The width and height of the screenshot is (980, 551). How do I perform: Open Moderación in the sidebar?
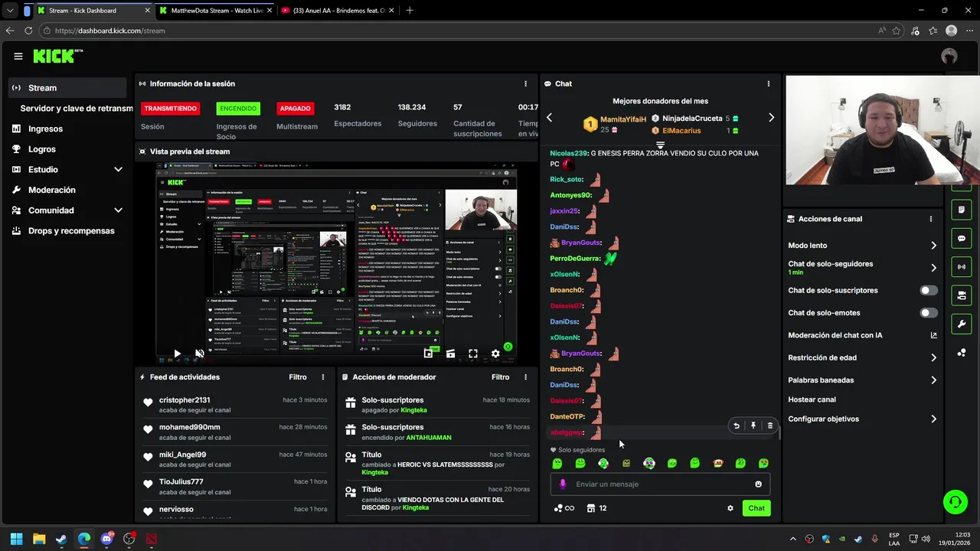point(52,190)
